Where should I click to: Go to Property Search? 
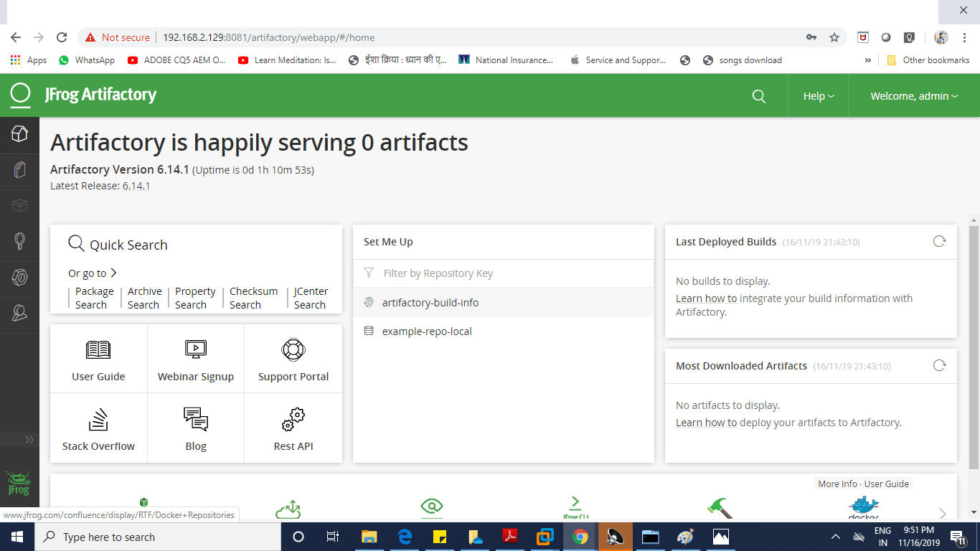pos(195,298)
